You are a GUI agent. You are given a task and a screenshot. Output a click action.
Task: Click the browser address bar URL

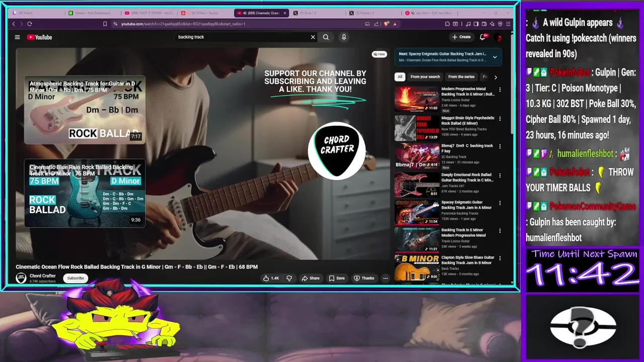[183, 24]
